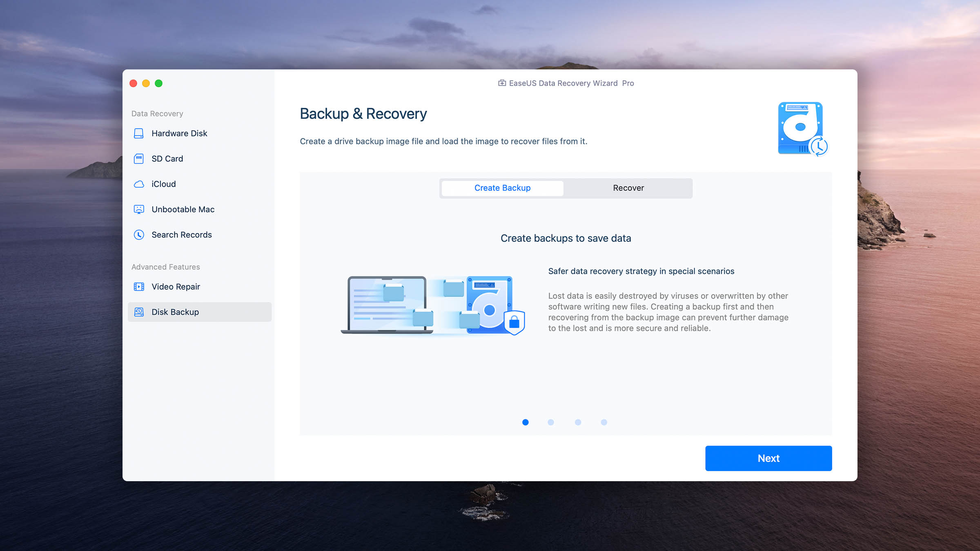The width and height of the screenshot is (980, 551).
Task: Switch to the Recover tab
Action: click(629, 188)
